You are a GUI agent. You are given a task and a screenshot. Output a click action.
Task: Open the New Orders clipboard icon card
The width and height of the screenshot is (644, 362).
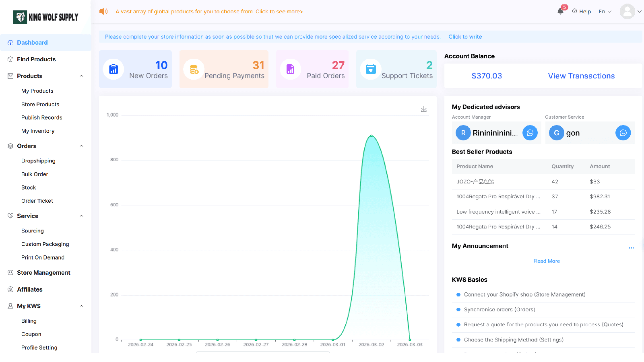pyautogui.click(x=114, y=69)
